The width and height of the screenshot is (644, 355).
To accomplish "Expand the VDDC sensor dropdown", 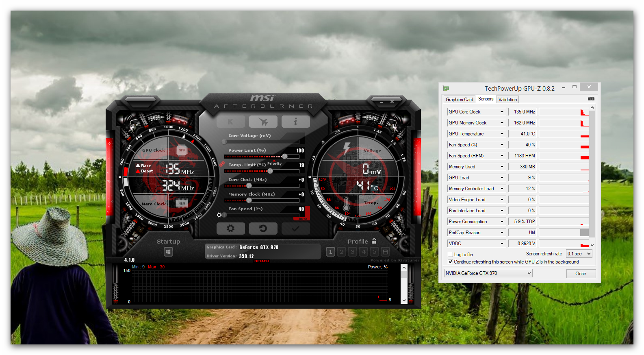I will tap(502, 244).
